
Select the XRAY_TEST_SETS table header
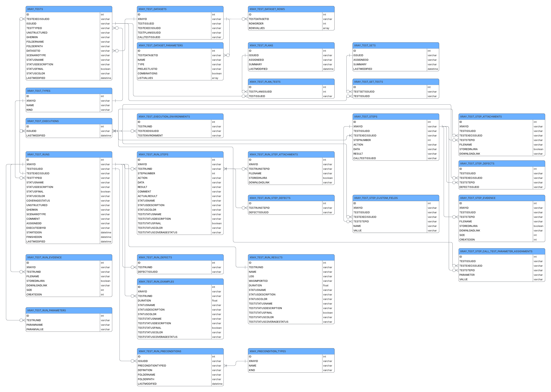coord(396,45)
